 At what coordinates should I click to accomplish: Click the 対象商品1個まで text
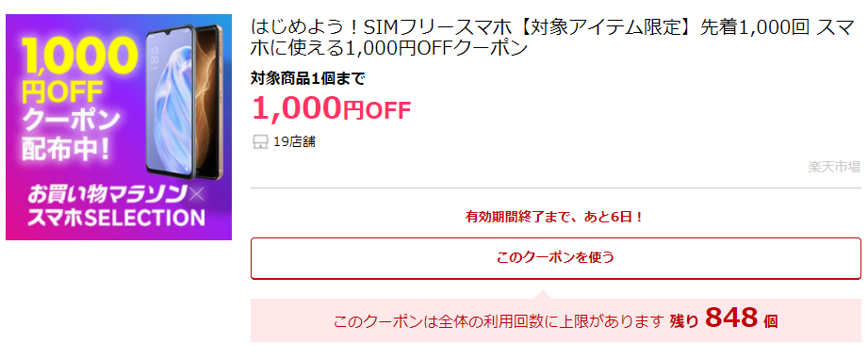308,78
